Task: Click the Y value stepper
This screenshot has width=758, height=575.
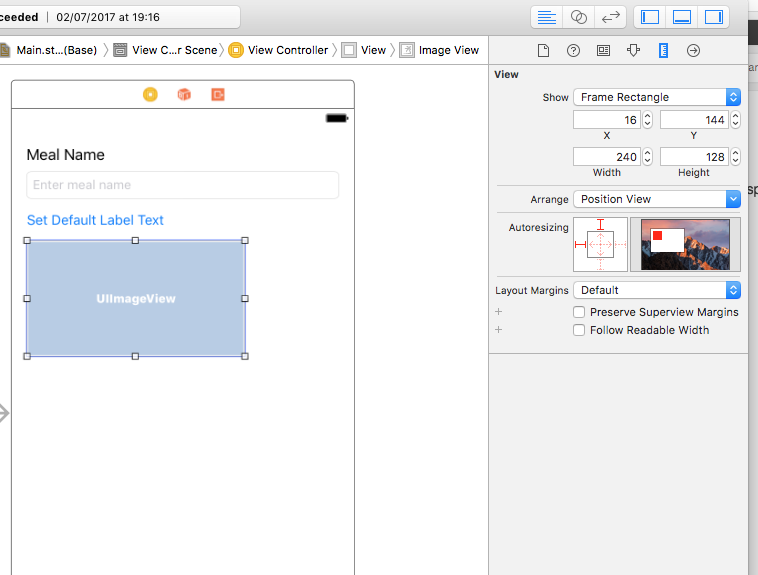Action: tap(735, 120)
